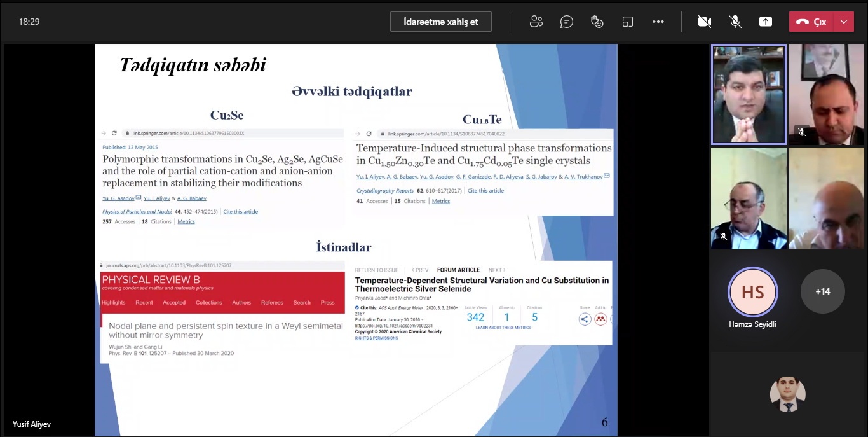Click the slide title Tədqiqatın səbəbi
This screenshot has height=437, width=868.
click(193, 65)
